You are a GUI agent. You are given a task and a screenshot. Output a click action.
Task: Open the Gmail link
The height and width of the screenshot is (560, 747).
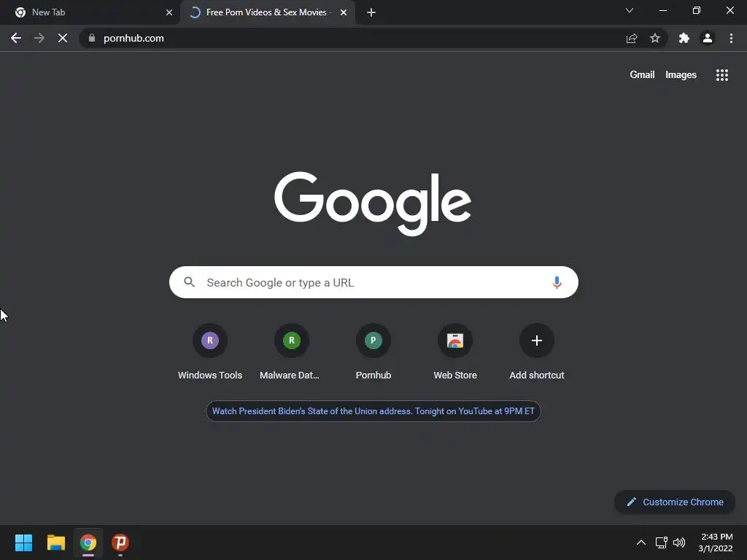642,75
